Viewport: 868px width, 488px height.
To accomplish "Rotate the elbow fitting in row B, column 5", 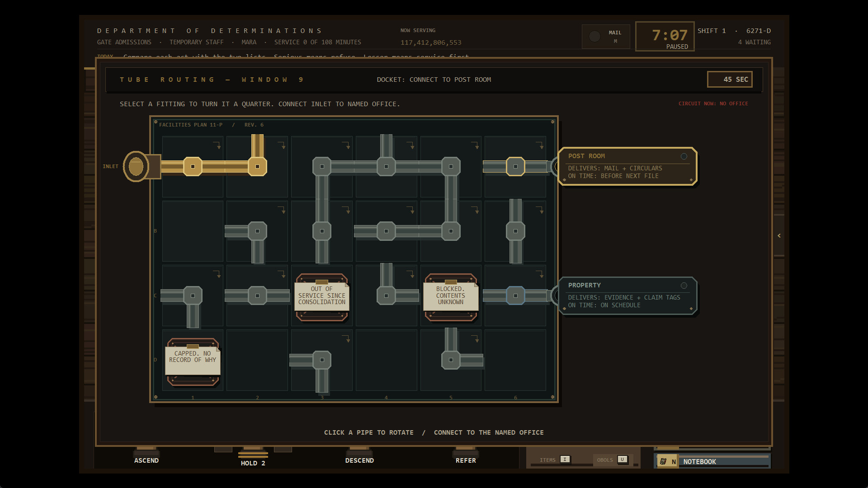I will (x=451, y=231).
